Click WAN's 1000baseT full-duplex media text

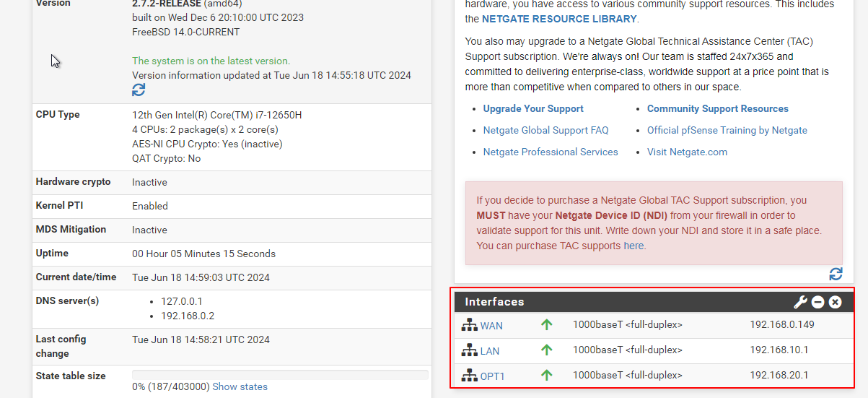pyautogui.click(x=628, y=324)
